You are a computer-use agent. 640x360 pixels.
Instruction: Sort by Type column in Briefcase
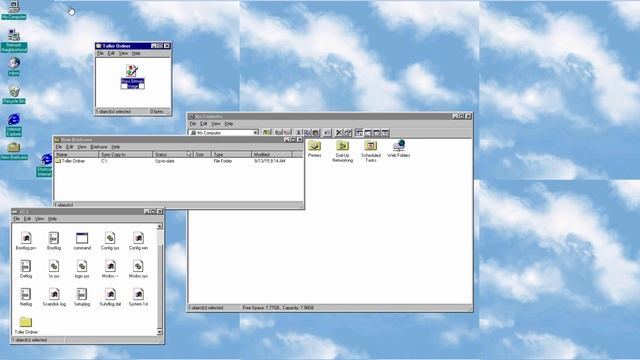coord(231,154)
